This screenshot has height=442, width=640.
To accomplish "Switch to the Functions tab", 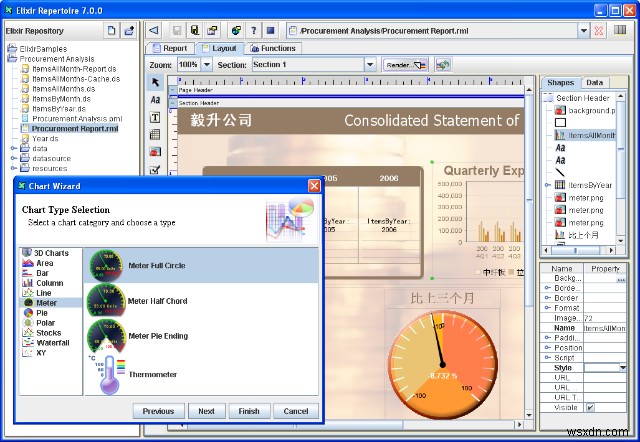I will tap(273, 48).
